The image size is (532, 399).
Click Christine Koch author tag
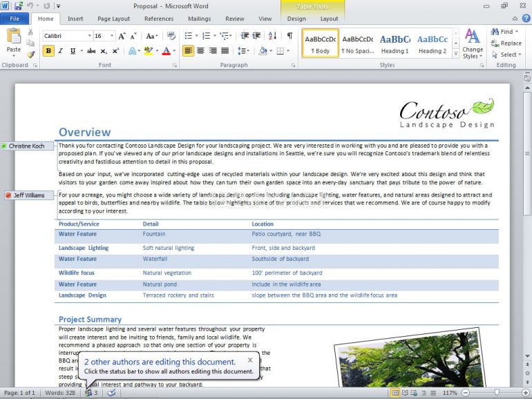tap(26, 146)
